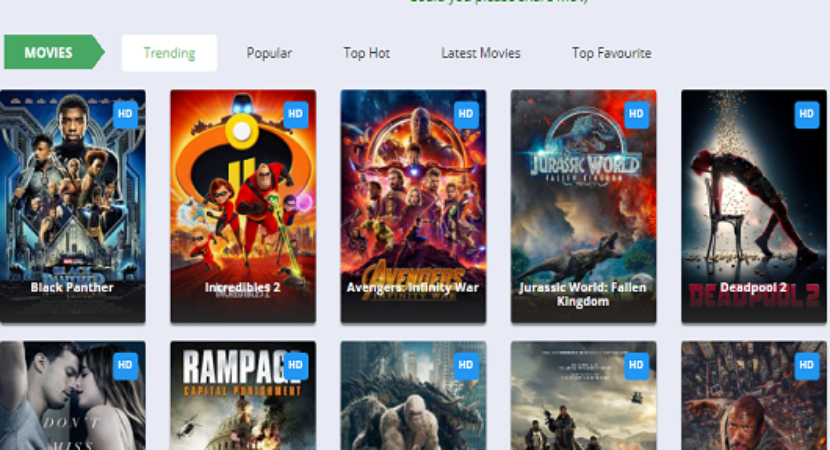
Task: Click HD badge on giant gorilla poster
Action: [466, 365]
